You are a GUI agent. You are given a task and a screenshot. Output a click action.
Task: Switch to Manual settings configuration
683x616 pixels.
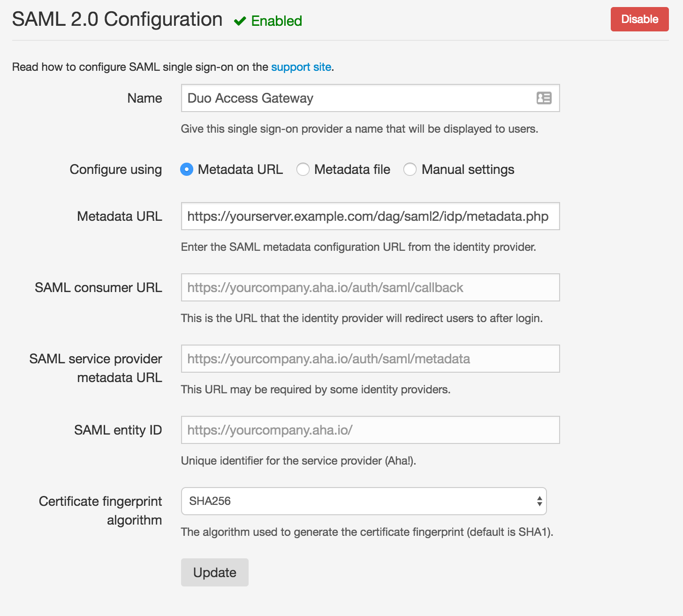(x=410, y=169)
